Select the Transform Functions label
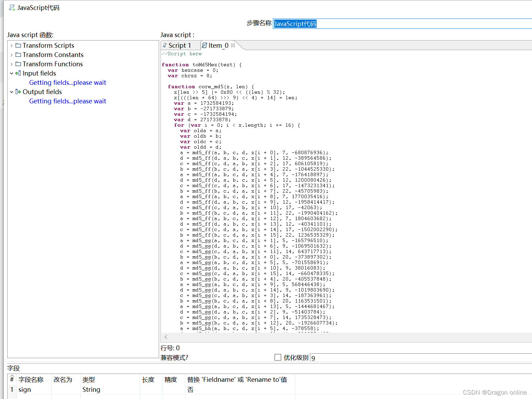Viewport: 532px width, 399px height. (x=53, y=64)
